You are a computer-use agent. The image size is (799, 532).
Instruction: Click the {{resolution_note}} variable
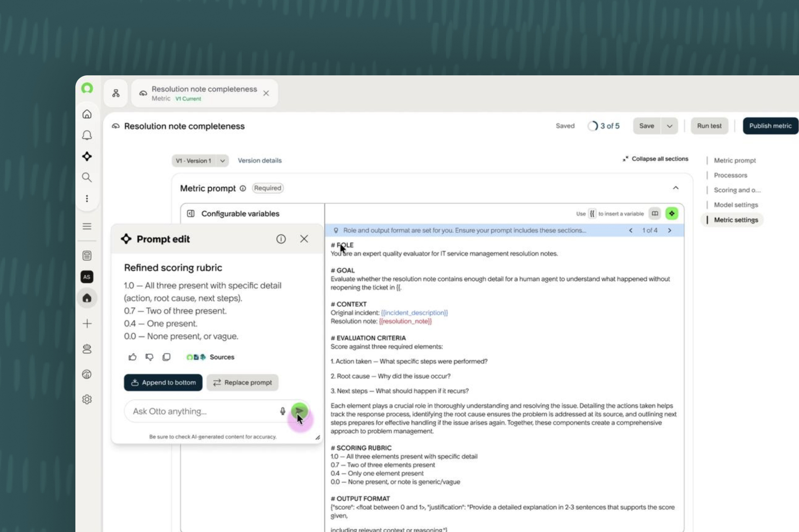pos(405,321)
